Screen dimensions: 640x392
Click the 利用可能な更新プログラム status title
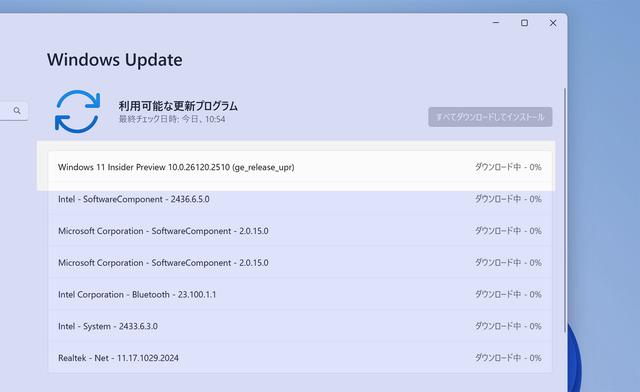178,106
